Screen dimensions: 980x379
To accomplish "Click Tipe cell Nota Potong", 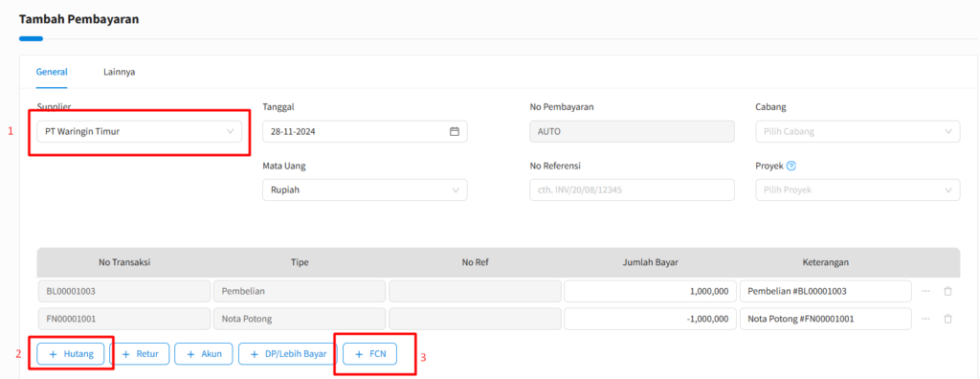I will tap(300, 319).
